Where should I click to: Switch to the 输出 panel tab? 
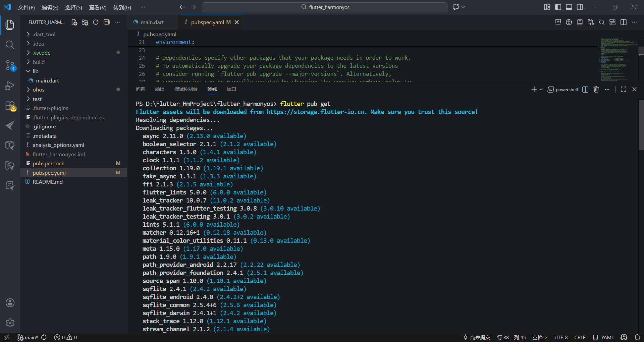pyautogui.click(x=160, y=89)
